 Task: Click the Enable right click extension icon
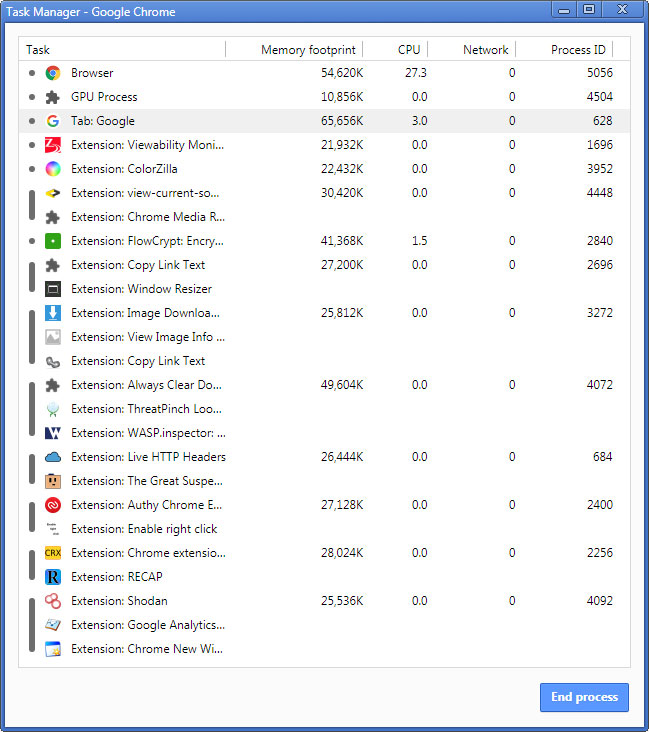tap(53, 529)
